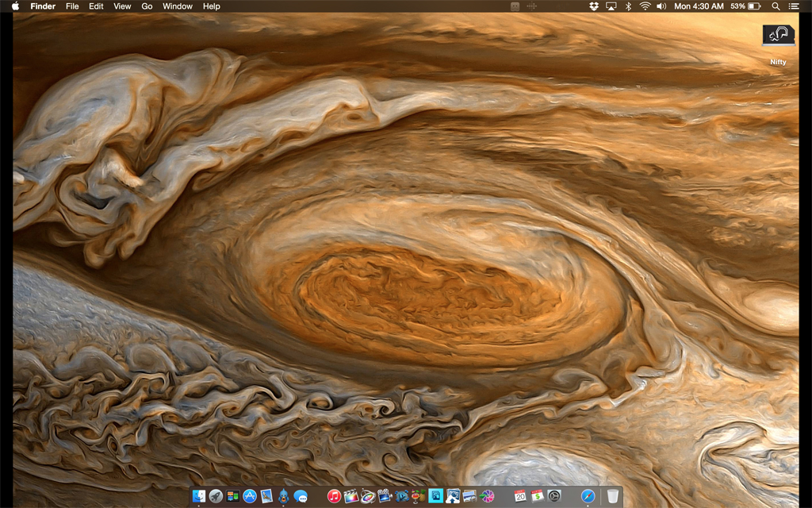Image resolution: width=812 pixels, height=508 pixels.
Task: Open the colorful pinwheel aperture Dock icon
Action: (487, 496)
